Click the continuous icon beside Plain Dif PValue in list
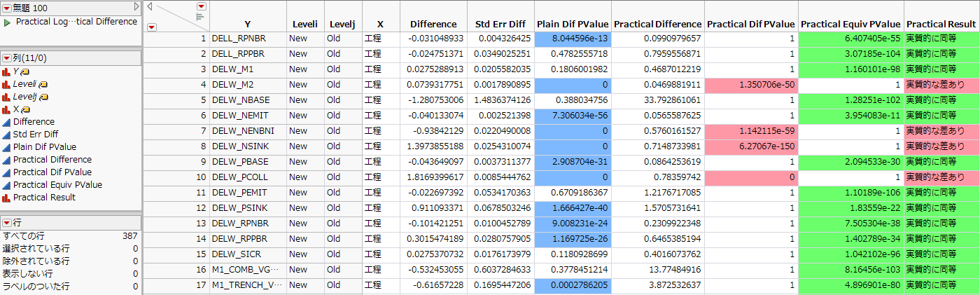 pos(7,147)
